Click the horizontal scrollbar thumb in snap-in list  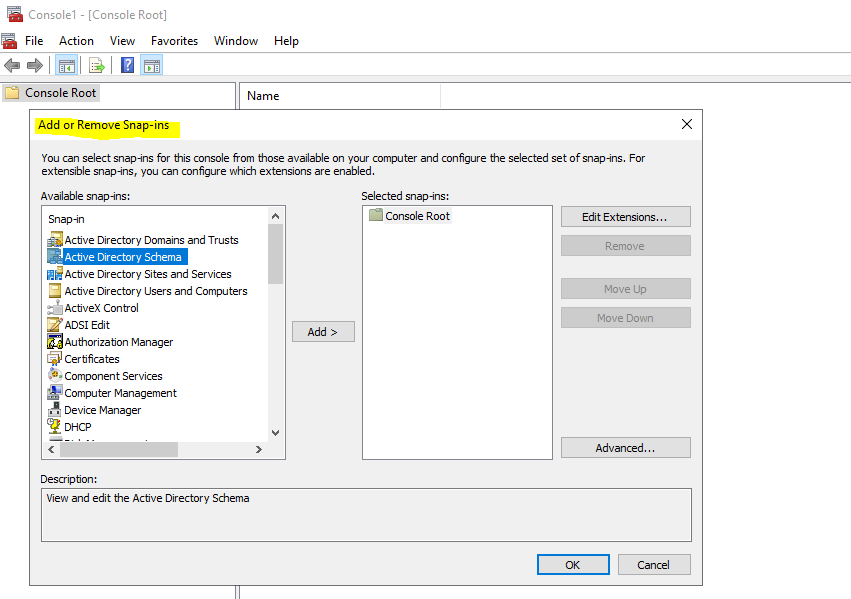119,449
